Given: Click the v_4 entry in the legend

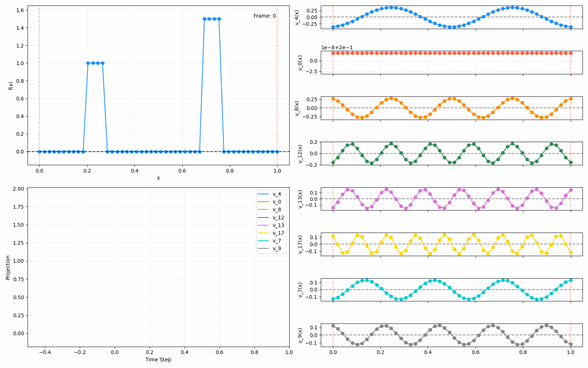Looking at the screenshot, I should 276,194.
